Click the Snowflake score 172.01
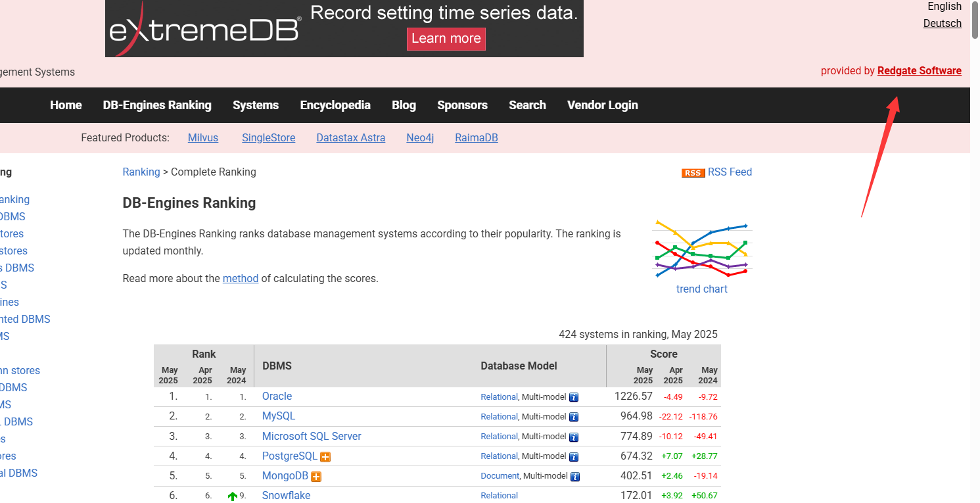Image resolution: width=980 pixels, height=503 pixels. click(636, 496)
